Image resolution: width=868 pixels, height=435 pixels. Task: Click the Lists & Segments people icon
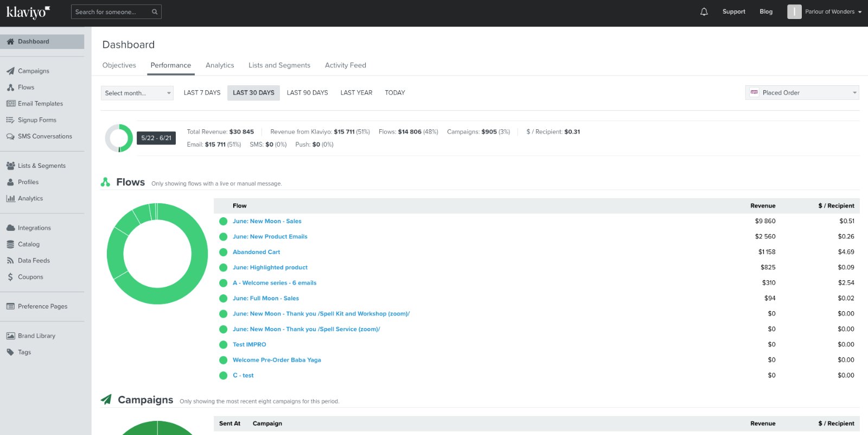click(10, 166)
